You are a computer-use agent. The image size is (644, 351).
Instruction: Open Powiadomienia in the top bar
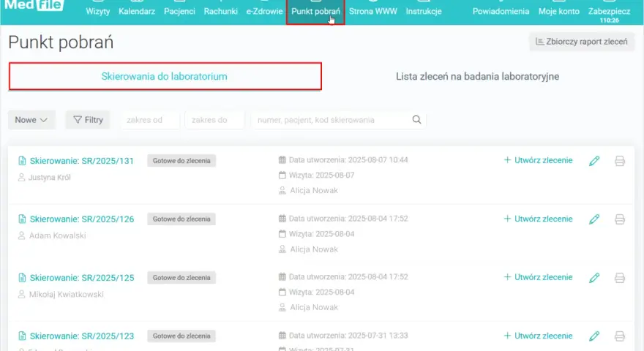[501, 11]
